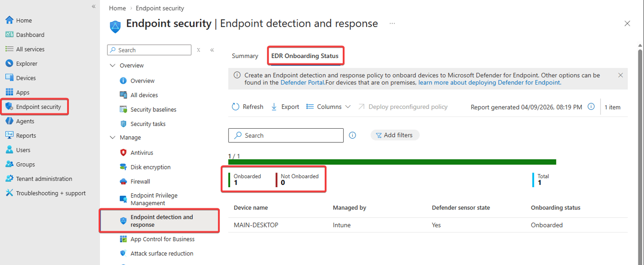
Task: Click the Tenant administration icon
Action: pos(9,179)
